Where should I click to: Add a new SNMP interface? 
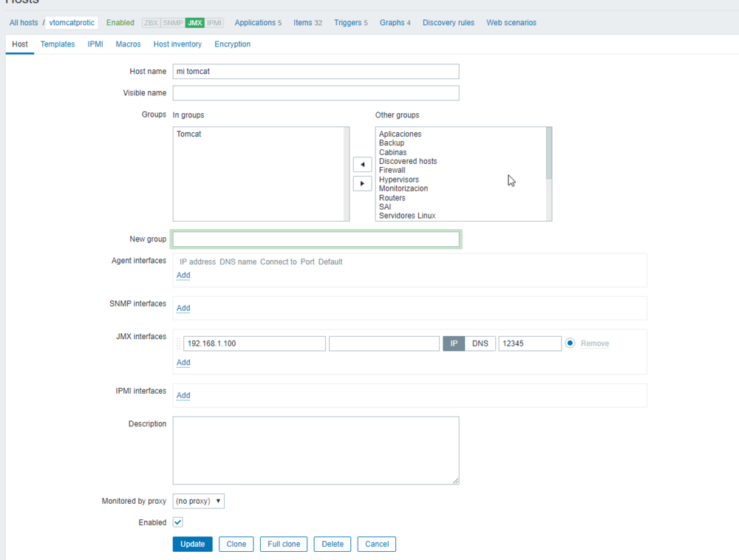point(183,308)
